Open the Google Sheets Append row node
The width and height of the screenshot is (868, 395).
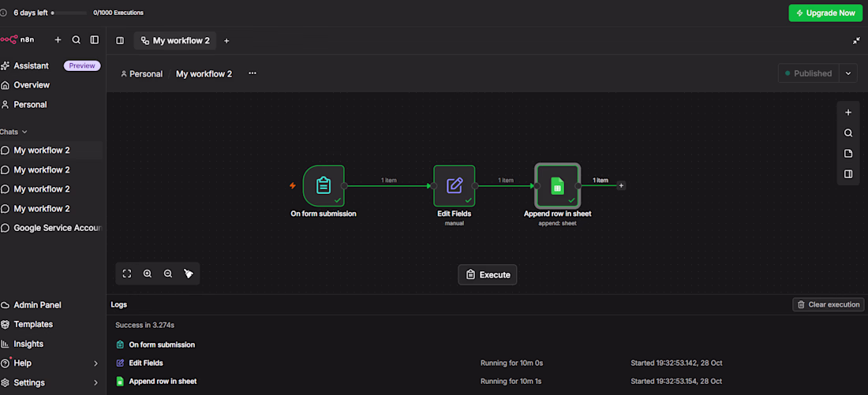[x=557, y=185]
